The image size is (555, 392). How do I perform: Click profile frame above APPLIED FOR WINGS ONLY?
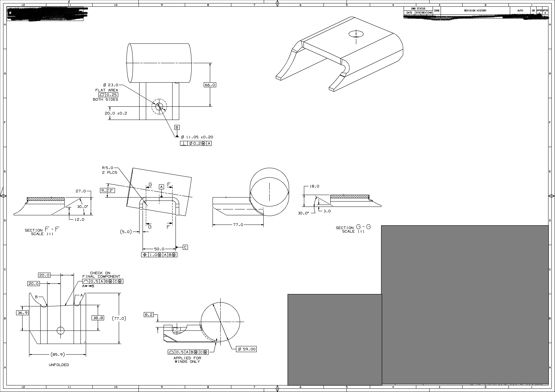[188, 352]
